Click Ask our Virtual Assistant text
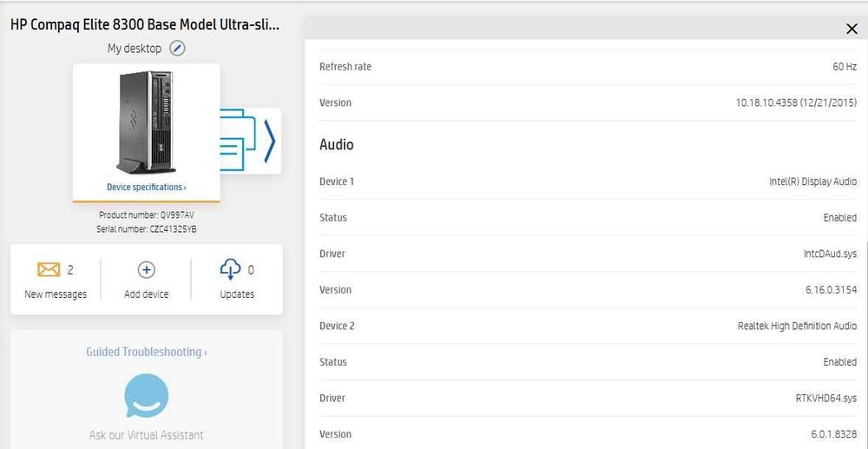 pos(146,435)
